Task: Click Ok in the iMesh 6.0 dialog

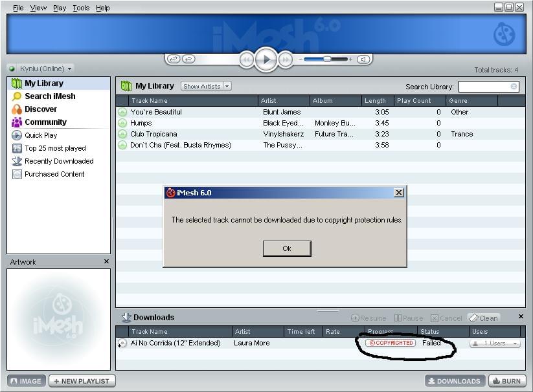Action: click(287, 248)
